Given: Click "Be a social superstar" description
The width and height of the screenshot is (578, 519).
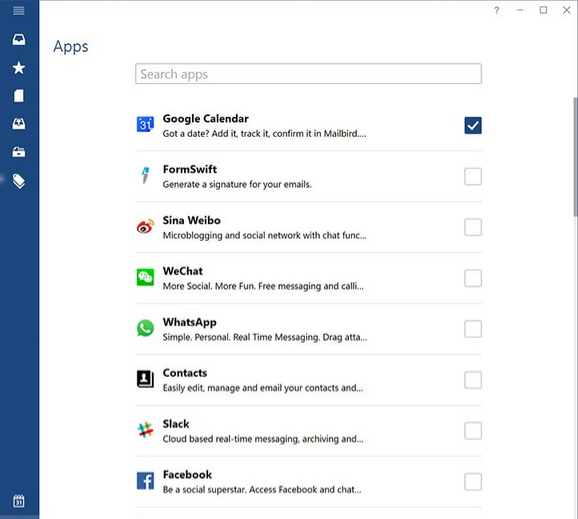Looking at the screenshot, I should (x=262, y=490).
